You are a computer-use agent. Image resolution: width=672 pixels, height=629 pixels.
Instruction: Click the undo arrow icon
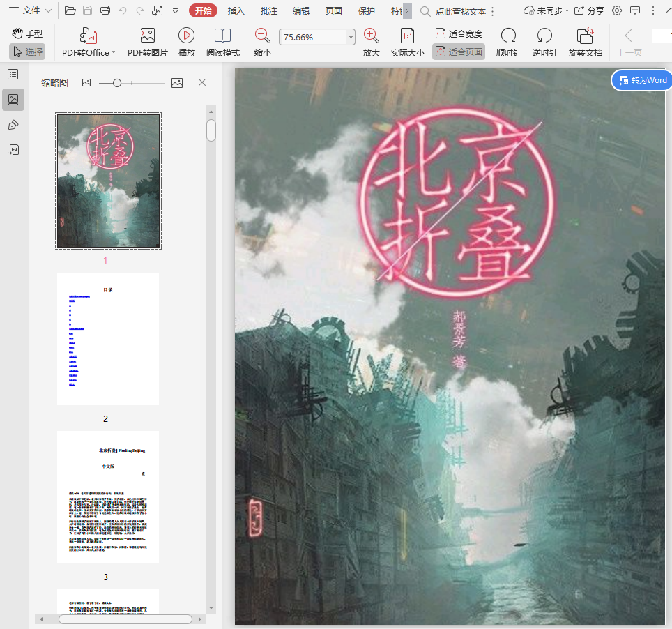(x=123, y=10)
